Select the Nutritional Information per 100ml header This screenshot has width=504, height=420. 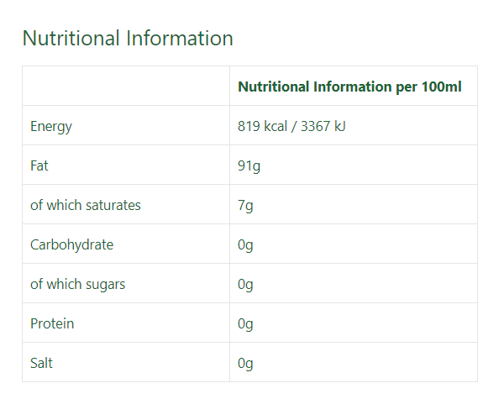coord(349,87)
